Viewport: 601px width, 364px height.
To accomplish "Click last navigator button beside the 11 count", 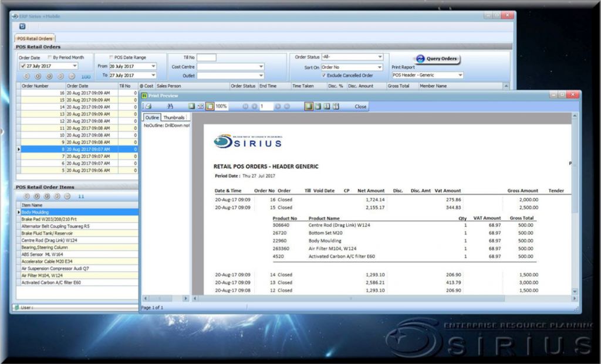I will coord(67,196).
